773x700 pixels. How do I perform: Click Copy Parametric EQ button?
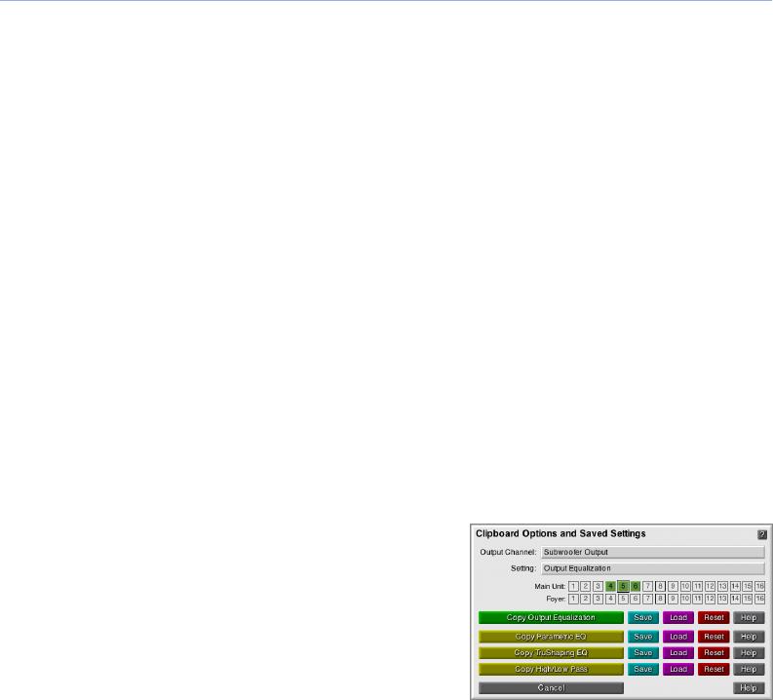point(551,637)
